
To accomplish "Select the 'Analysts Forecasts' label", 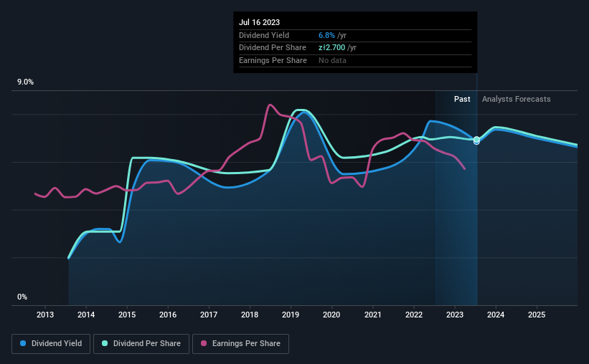I will click(516, 99).
